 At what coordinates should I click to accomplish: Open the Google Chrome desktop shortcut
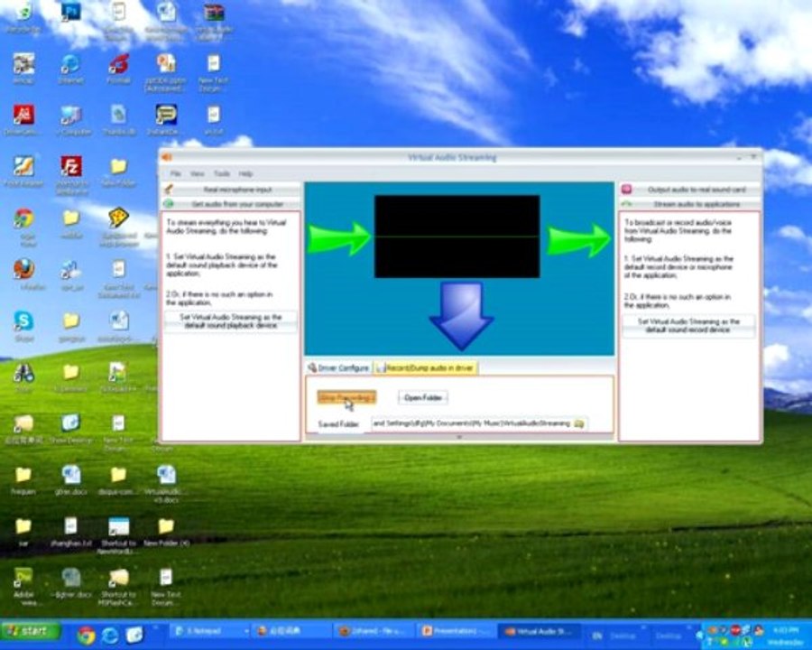[23, 218]
